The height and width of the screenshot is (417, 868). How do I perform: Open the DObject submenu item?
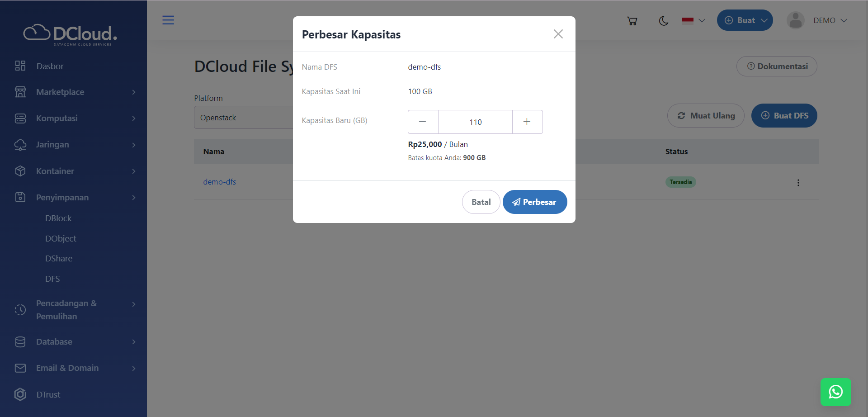61,239
